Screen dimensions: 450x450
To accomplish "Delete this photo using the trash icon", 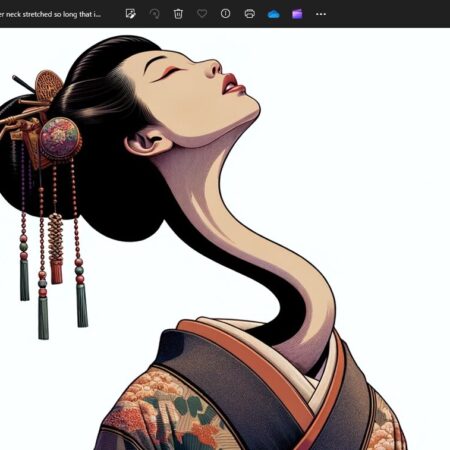I will tap(178, 14).
